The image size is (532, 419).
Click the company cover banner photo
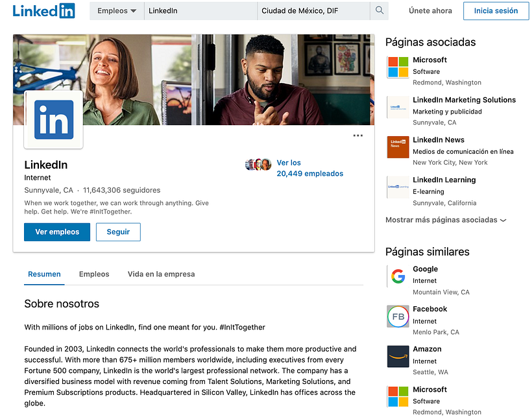tap(194, 79)
